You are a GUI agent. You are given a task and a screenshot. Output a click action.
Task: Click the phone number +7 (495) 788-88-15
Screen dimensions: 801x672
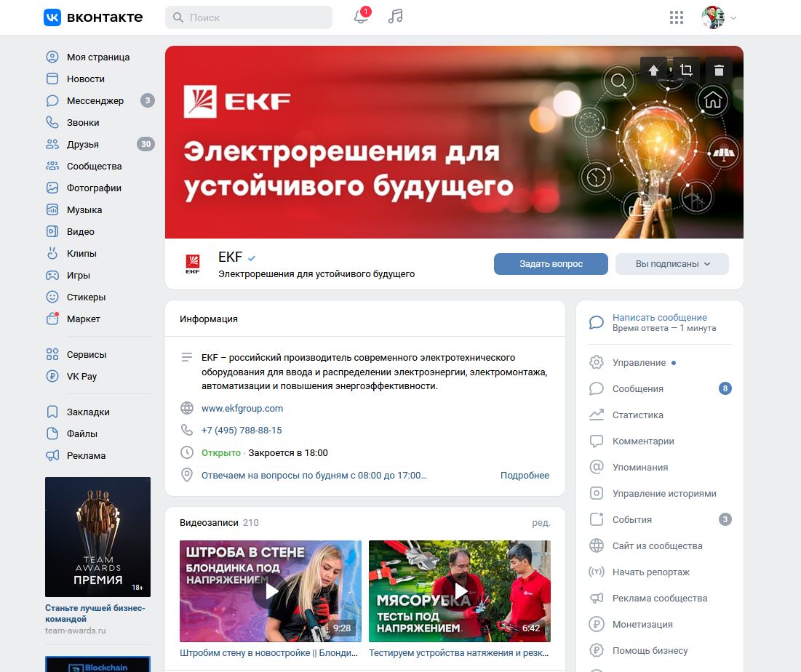[242, 431]
